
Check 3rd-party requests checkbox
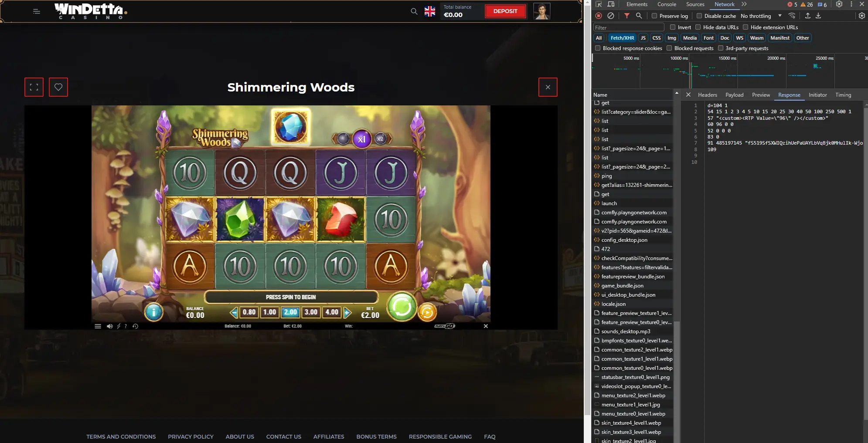click(x=721, y=48)
